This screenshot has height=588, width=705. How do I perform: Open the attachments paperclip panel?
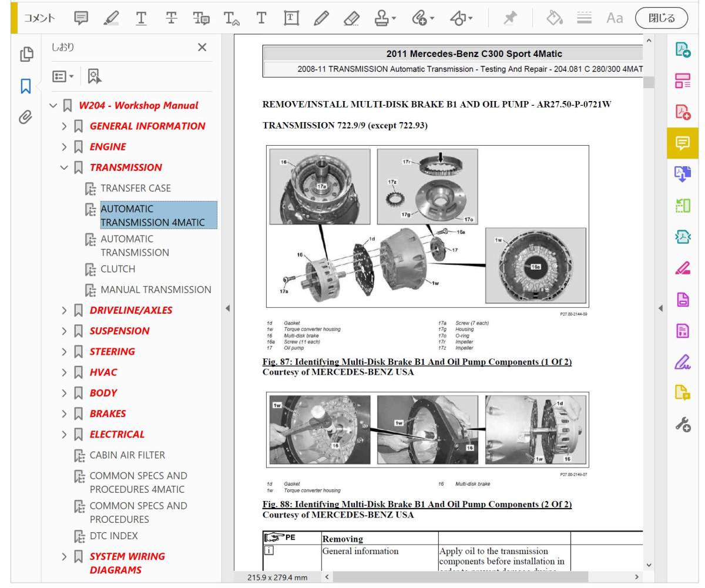[25, 117]
